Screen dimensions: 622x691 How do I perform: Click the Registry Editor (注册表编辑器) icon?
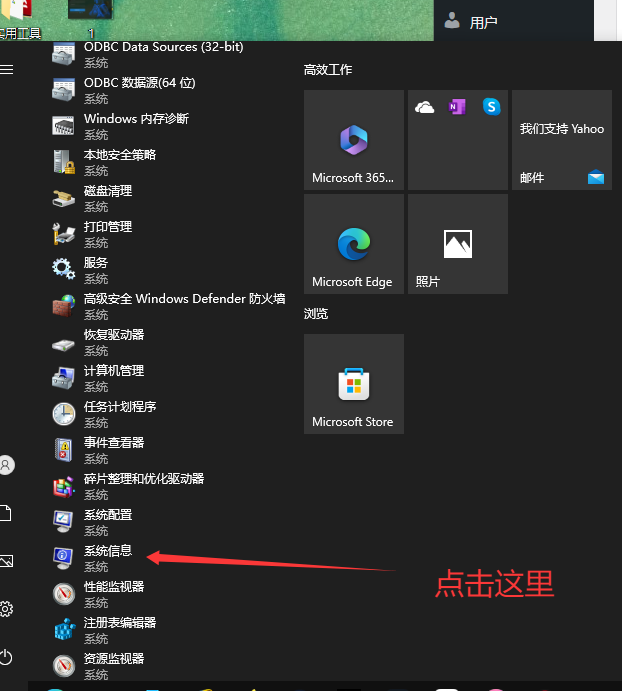(x=64, y=630)
